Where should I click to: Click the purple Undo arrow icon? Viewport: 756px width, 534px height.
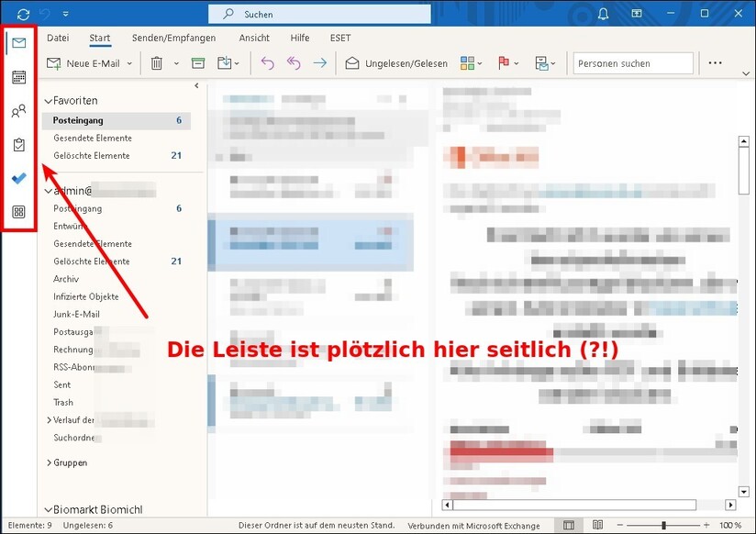(x=267, y=62)
